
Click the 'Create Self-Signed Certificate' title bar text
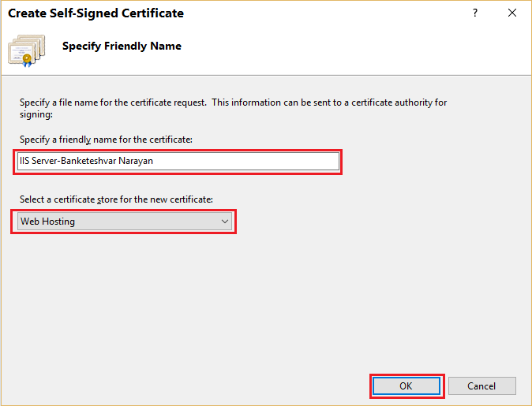[x=96, y=13]
